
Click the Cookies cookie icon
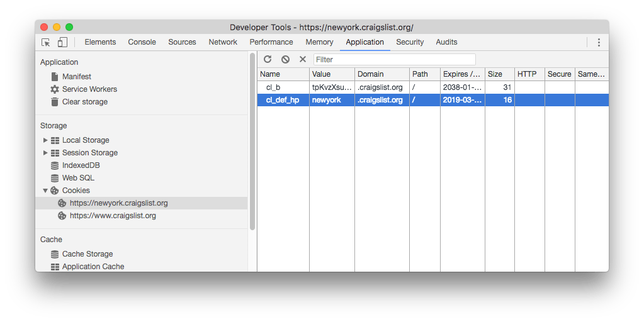coord(55,191)
